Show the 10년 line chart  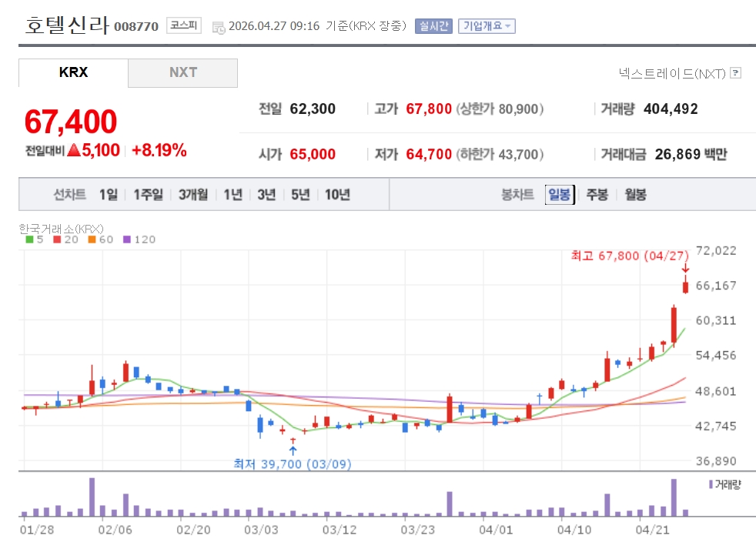[337, 195]
